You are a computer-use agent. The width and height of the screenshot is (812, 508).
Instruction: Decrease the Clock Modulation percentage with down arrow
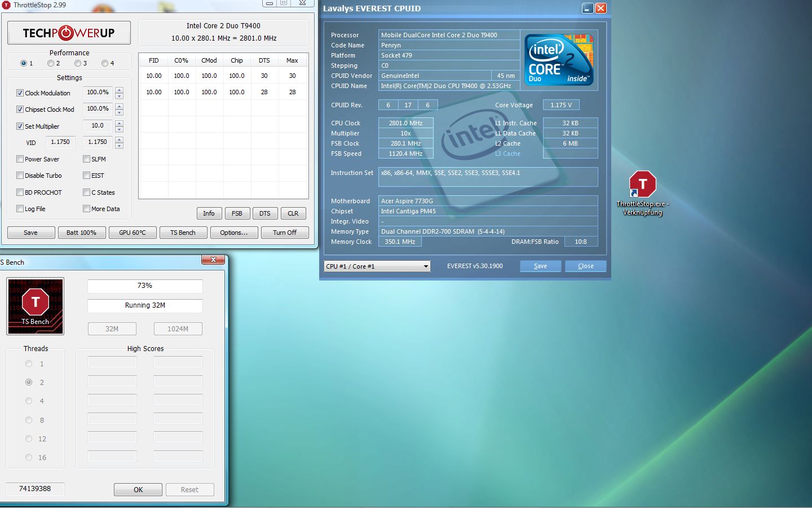(x=120, y=97)
